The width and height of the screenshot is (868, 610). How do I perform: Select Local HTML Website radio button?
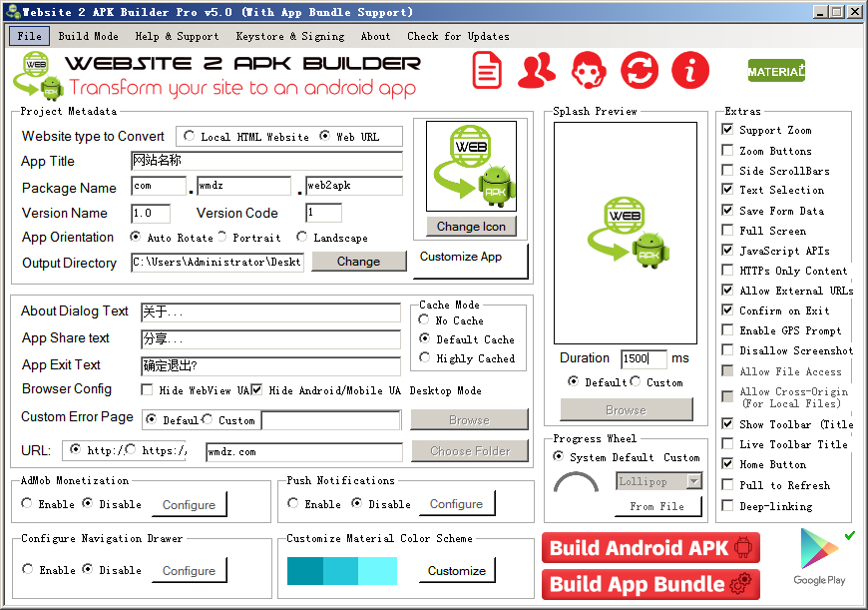click(190, 136)
